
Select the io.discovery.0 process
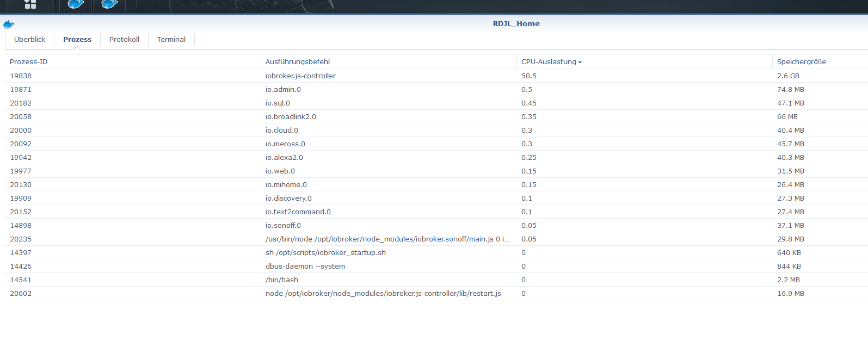point(288,199)
